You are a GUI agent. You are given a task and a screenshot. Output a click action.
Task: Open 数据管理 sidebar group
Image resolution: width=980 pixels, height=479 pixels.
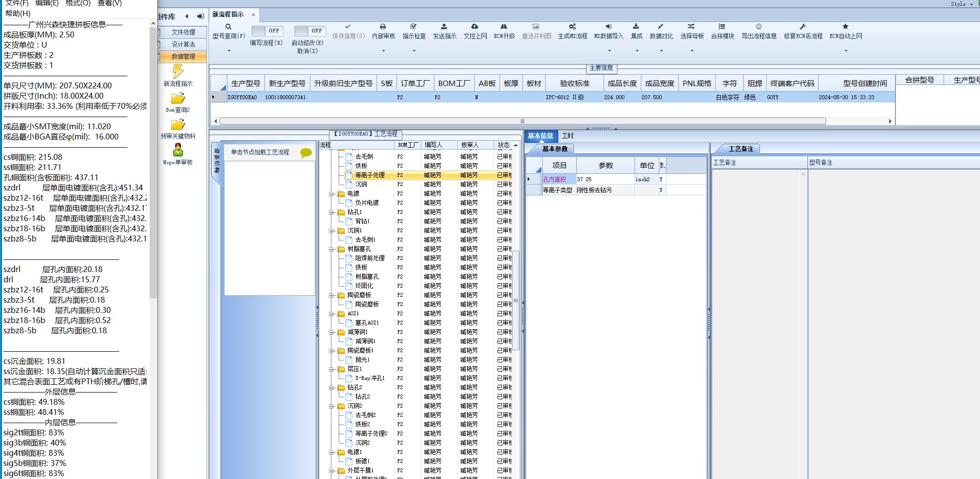coord(183,56)
